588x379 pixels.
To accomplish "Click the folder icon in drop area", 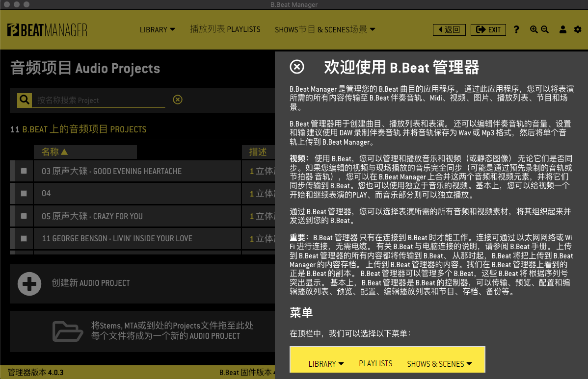I will pyautogui.click(x=68, y=331).
